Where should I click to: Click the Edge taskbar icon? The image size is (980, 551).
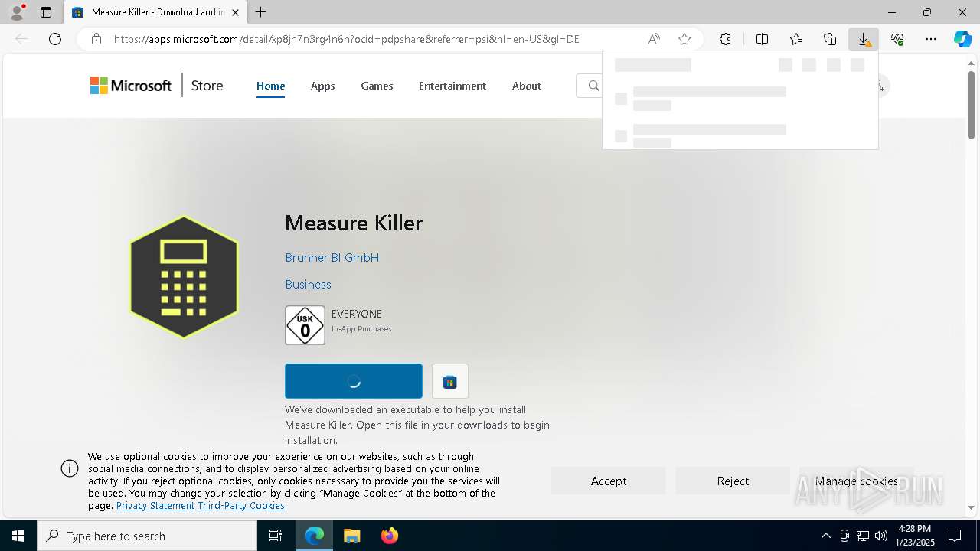pyautogui.click(x=315, y=536)
